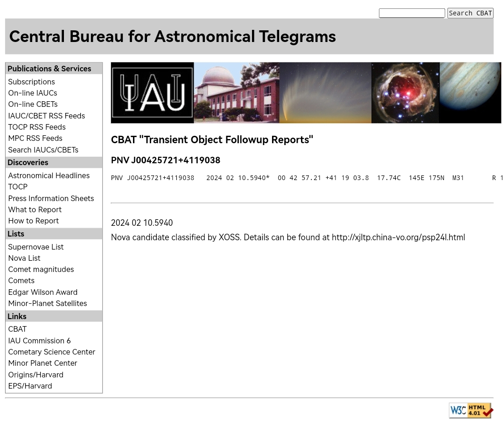The image size is (504, 425).
Task: Open What to Report page
Action: tap(35, 210)
